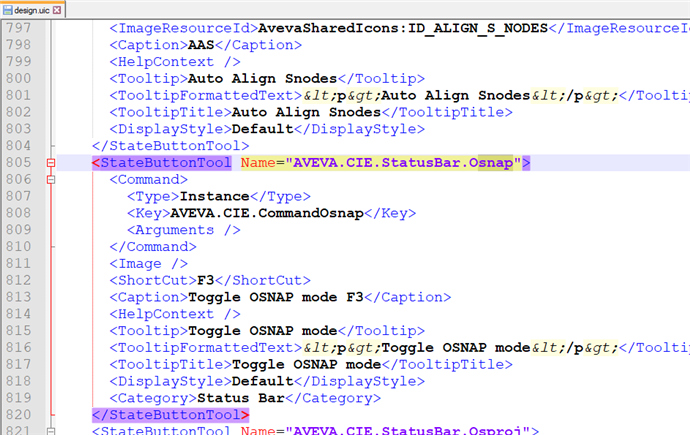
Task: Click the save icon on design.uic tab
Action: click(7, 10)
